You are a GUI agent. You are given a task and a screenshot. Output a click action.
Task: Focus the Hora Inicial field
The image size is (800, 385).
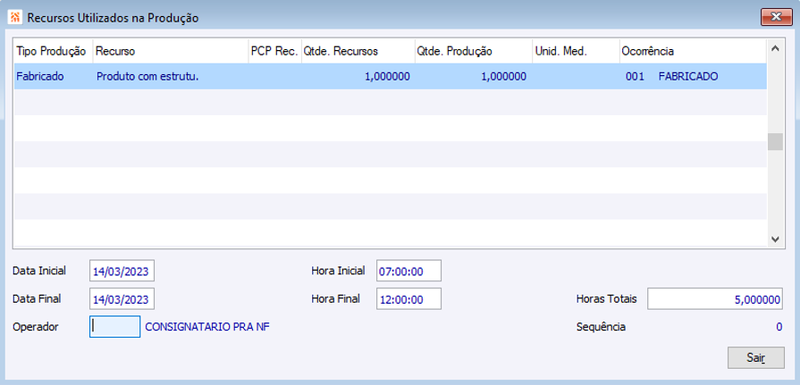tap(409, 271)
